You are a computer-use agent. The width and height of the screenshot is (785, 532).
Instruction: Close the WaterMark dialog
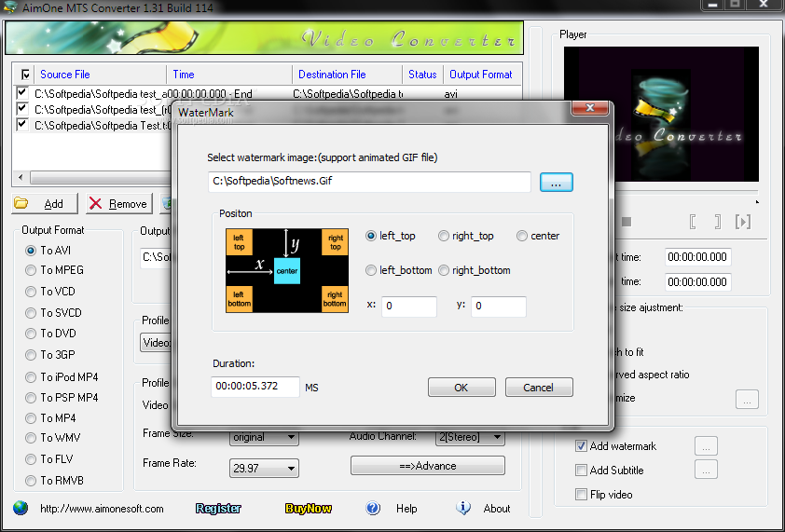point(590,107)
